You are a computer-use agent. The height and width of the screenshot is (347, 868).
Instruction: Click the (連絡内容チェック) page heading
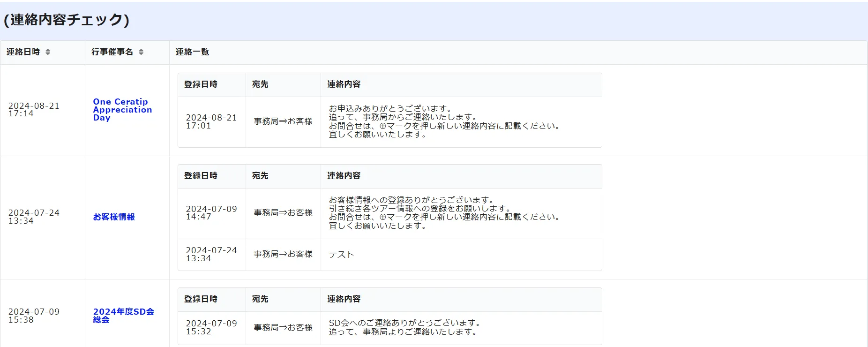click(x=67, y=20)
